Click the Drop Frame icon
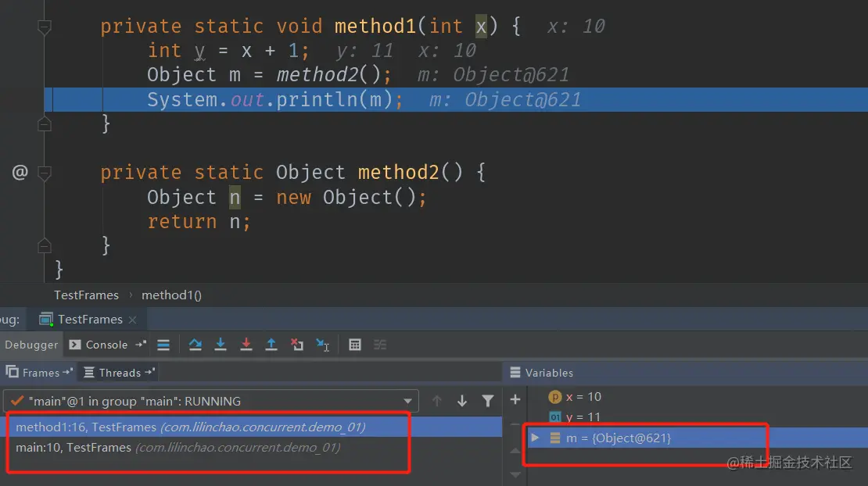Viewport: 868px width, 486px height. [296, 345]
